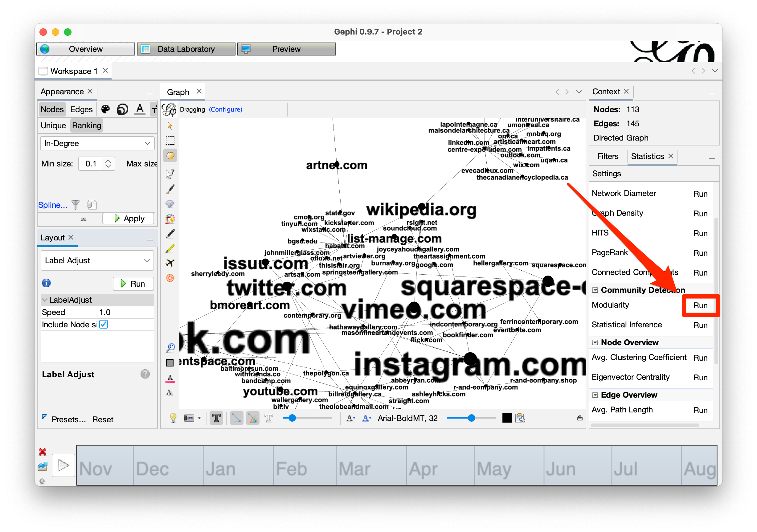Select the yellow Edge pencil tool
Screen dimensions: 757x532
click(x=170, y=248)
